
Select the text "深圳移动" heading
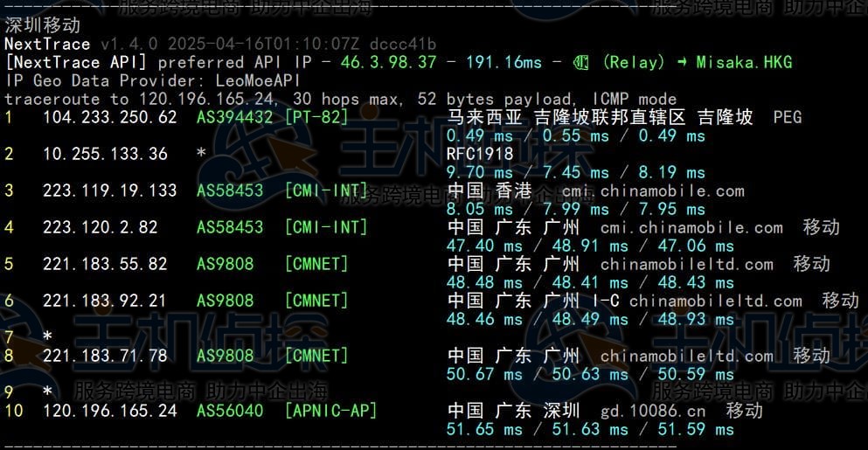click(43, 25)
